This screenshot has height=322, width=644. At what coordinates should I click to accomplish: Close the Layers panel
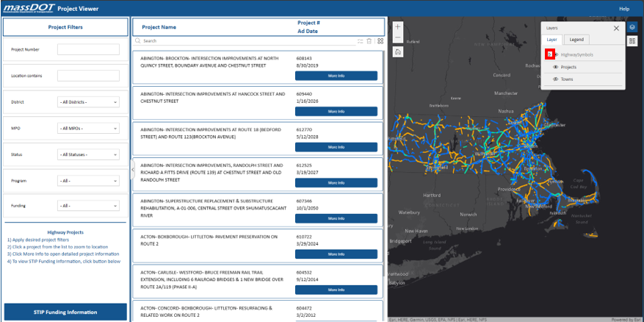tap(616, 29)
